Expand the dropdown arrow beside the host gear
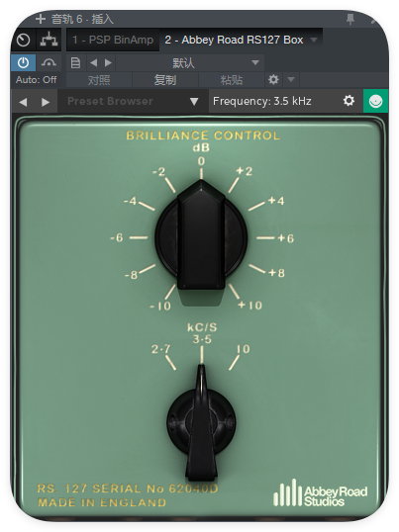The width and height of the screenshot is (399, 532). coord(291,80)
